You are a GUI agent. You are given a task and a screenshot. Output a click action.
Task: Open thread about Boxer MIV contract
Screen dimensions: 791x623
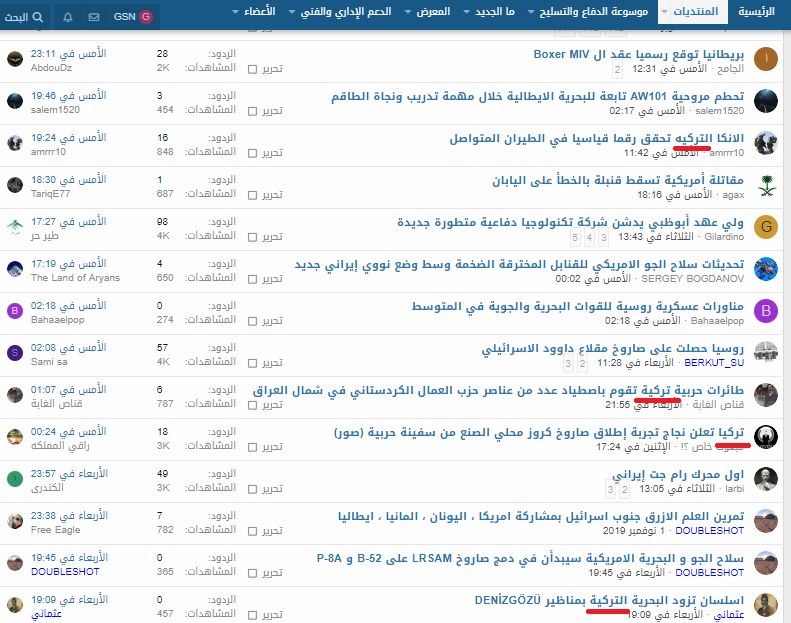[640, 53]
